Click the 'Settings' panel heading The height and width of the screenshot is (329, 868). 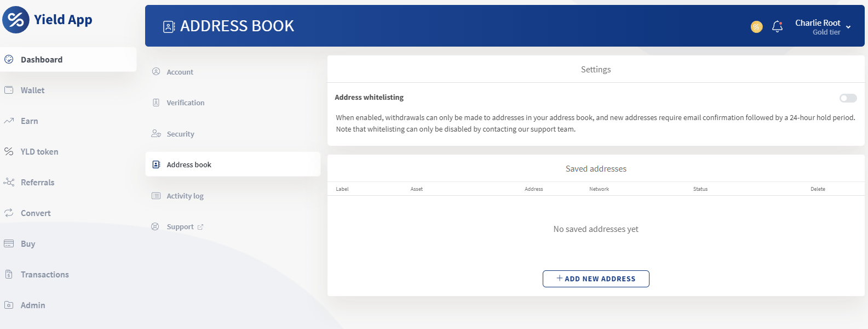pos(596,70)
